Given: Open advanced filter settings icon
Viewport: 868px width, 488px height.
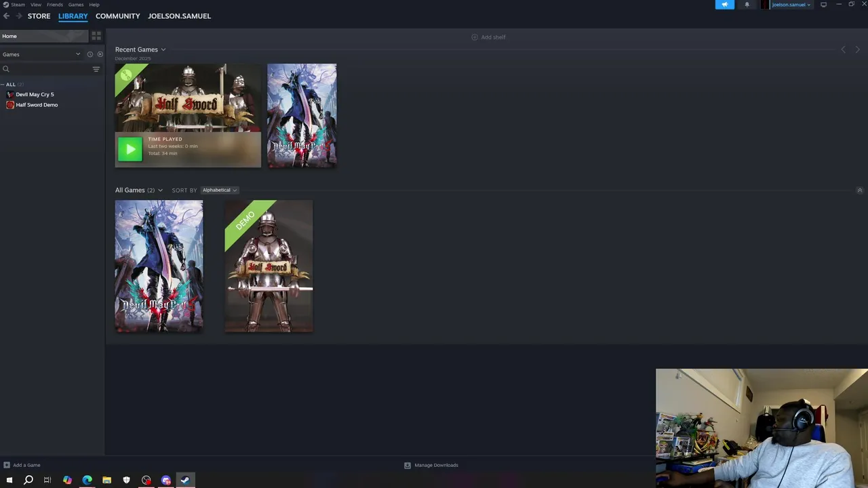Looking at the screenshot, I should pos(96,69).
